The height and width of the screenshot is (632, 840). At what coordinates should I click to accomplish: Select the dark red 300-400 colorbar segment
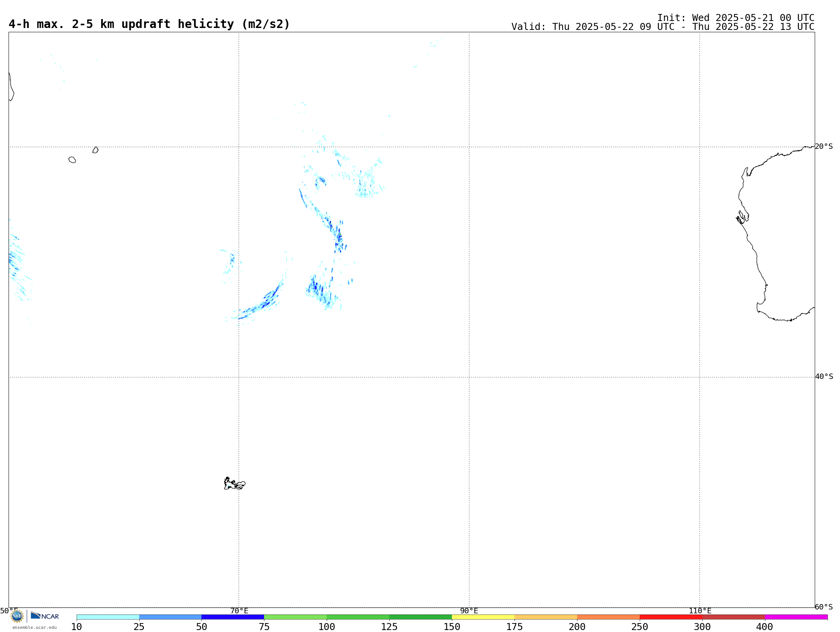point(734,617)
